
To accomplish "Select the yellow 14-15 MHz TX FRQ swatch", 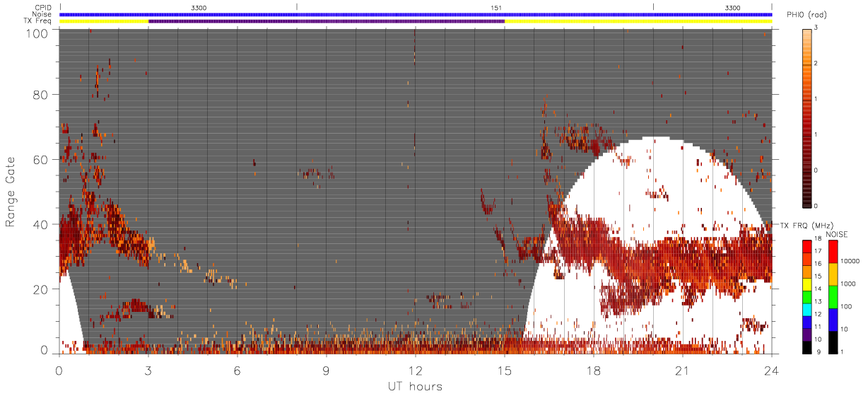I will point(807,284).
